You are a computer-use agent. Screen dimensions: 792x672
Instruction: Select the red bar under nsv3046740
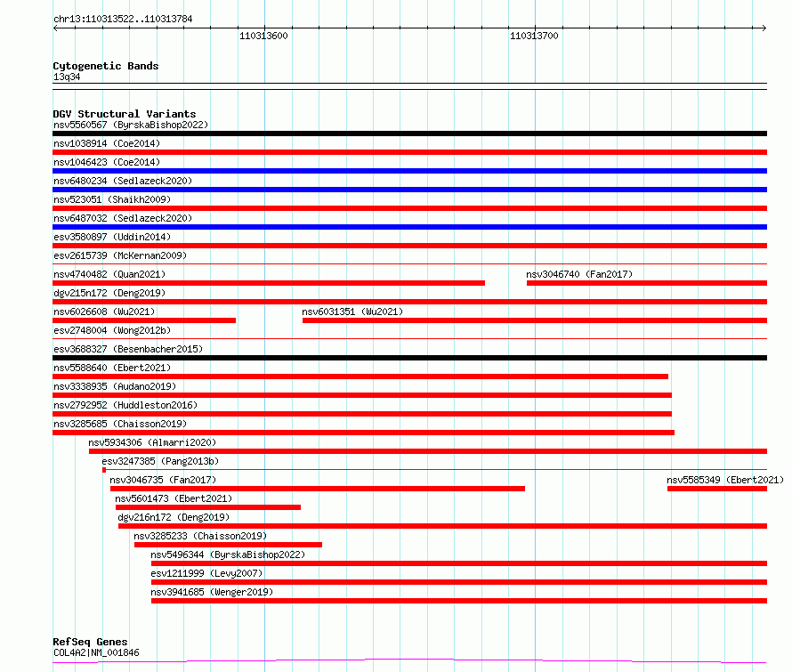click(647, 283)
